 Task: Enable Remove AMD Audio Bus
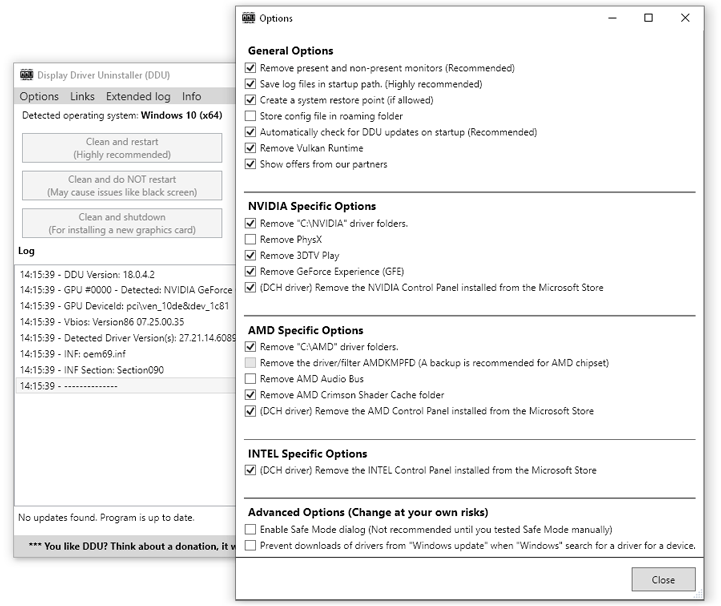tap(250, 379)
